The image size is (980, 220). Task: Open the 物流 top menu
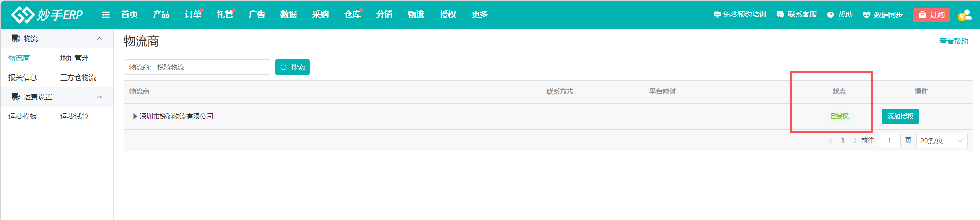(x=416, y=15)
